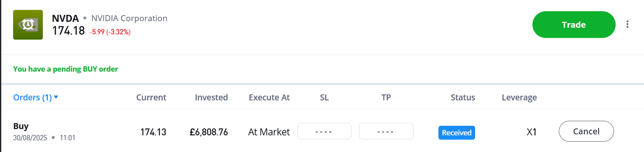Viewport: 644px width, 152px height.
Task: Click the stop loss (SL) field
Action: coord(324,131)
